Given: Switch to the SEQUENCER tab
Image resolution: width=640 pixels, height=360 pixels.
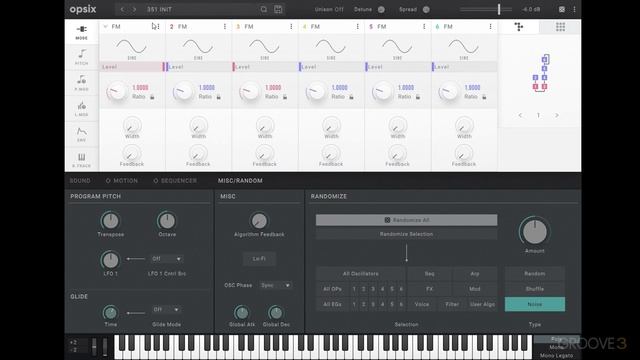Looking at the screenshot, I should point(175,181).
